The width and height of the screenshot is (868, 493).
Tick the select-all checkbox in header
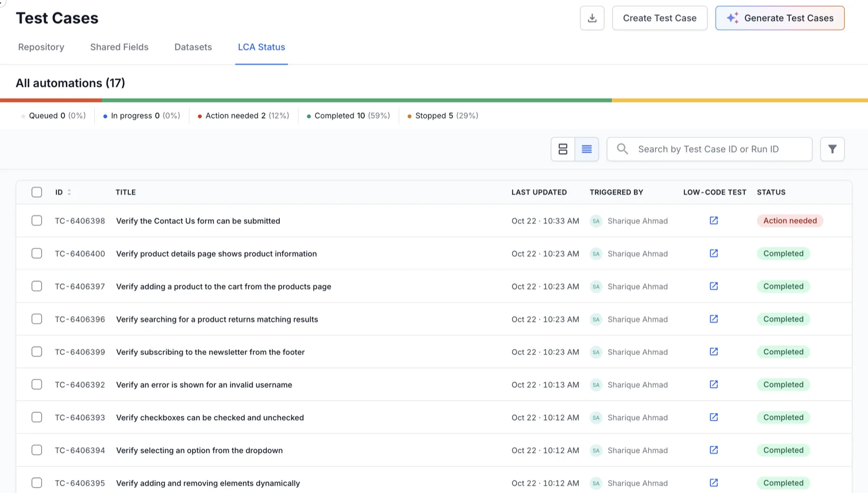point(36,192)
